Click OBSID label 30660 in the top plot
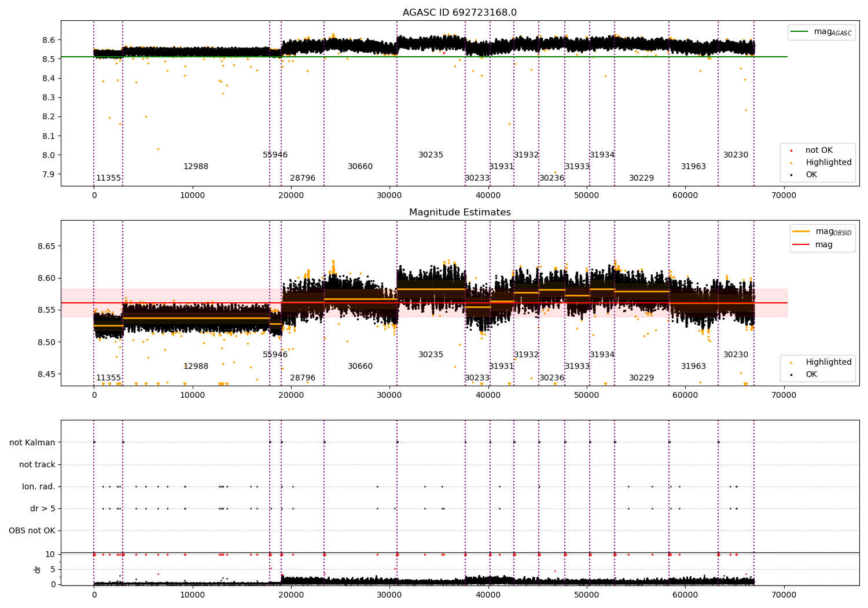 click(x=361, y=167)
